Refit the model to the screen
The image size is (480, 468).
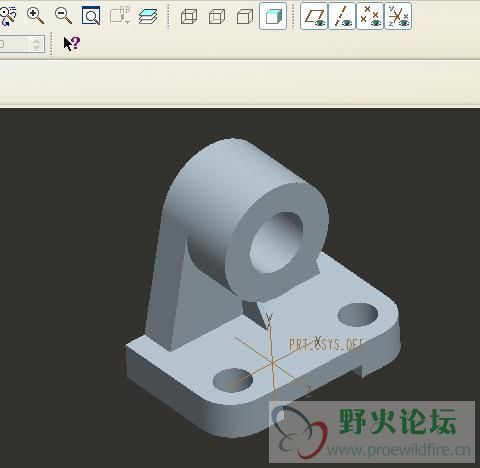pyautogui.click(x=91, y=16)
